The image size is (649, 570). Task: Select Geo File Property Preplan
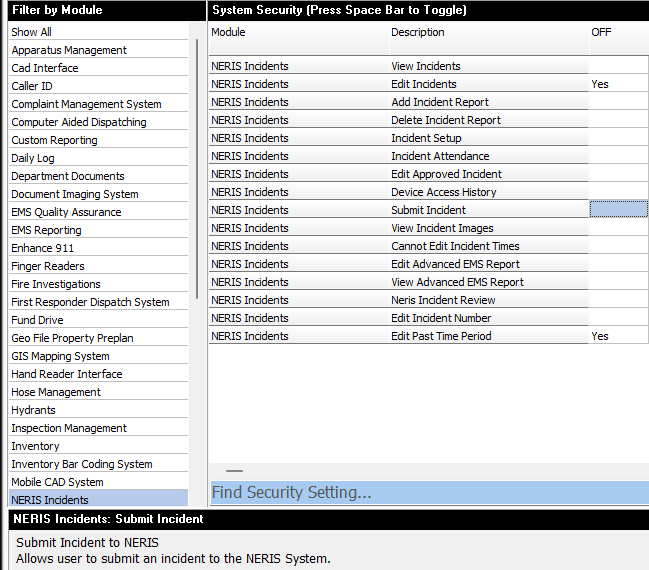click(x=99, y=338)
